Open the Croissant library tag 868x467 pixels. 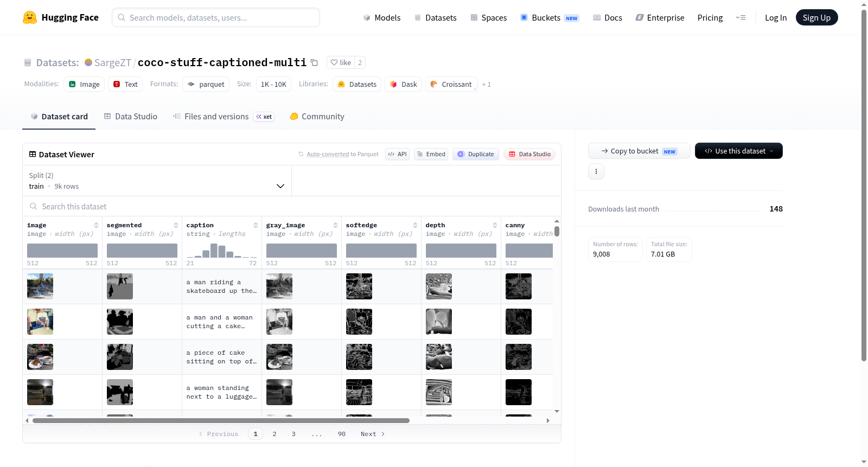pyautogui.click(x=451, y=84)
